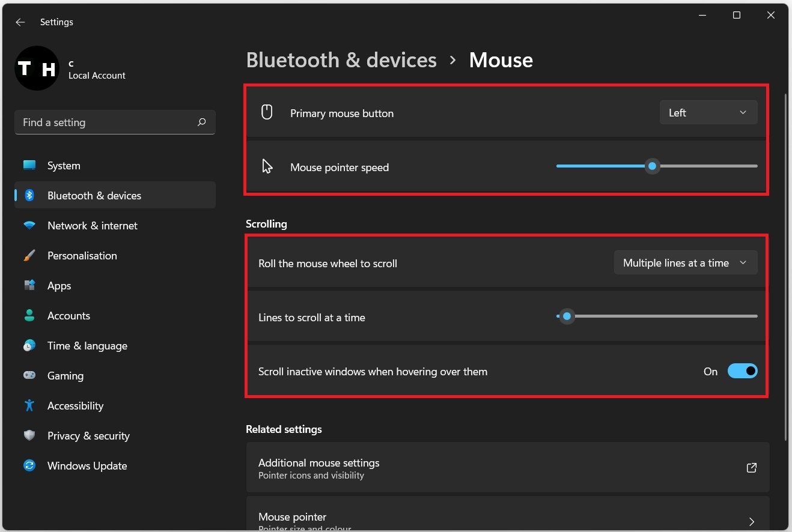Click the Accessibility figure icon
The height and width of the screenshot is (532, 792).
[29, 405]
